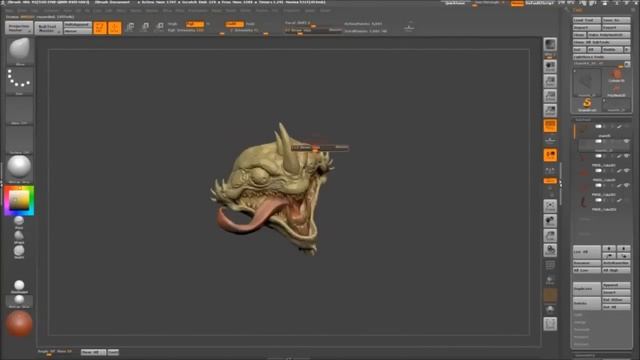Toggle Edit mode button

[100, 27]
